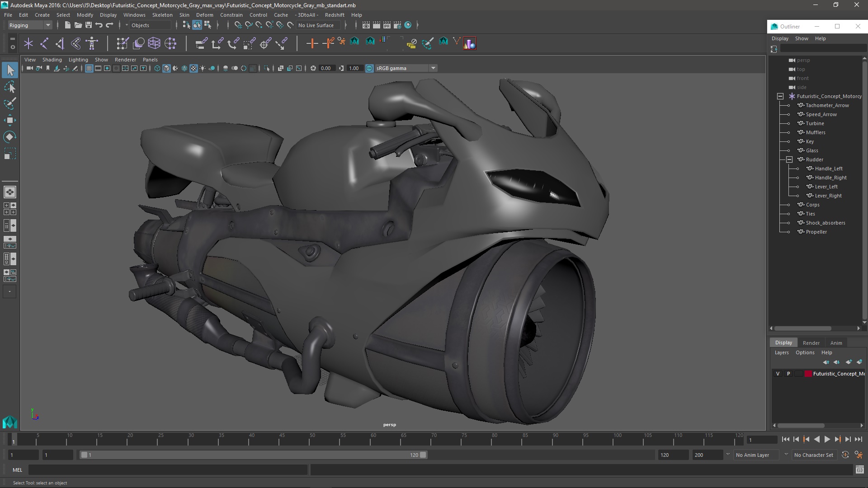Select the Rotate tool in toolbox

click(9, 136)
